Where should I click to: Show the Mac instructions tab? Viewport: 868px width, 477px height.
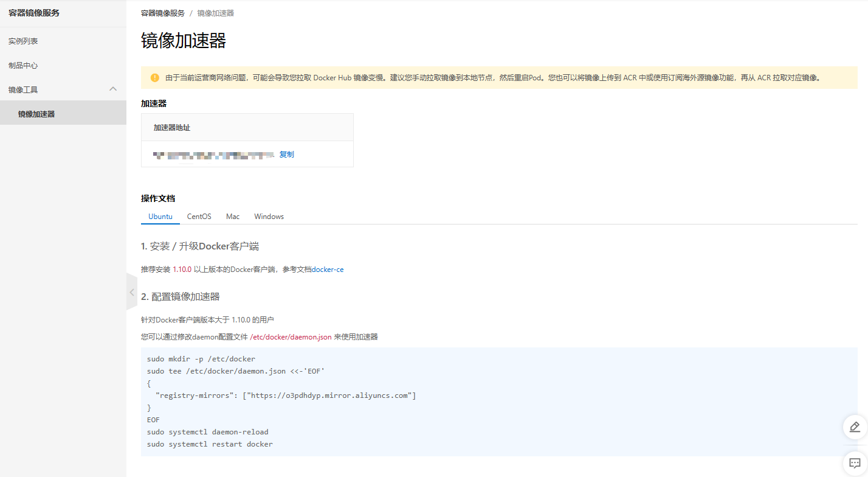[x=233, y=217]
